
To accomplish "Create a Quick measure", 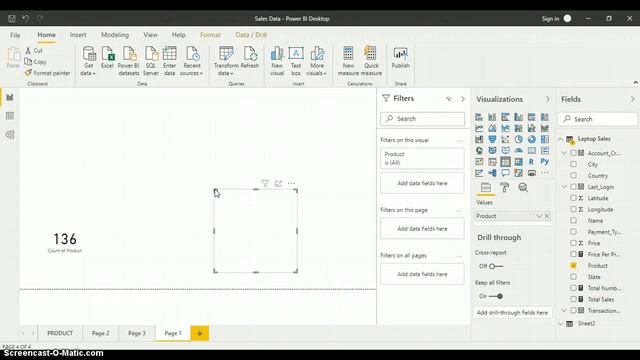I will pyautogui.click(x=371, y=61).
